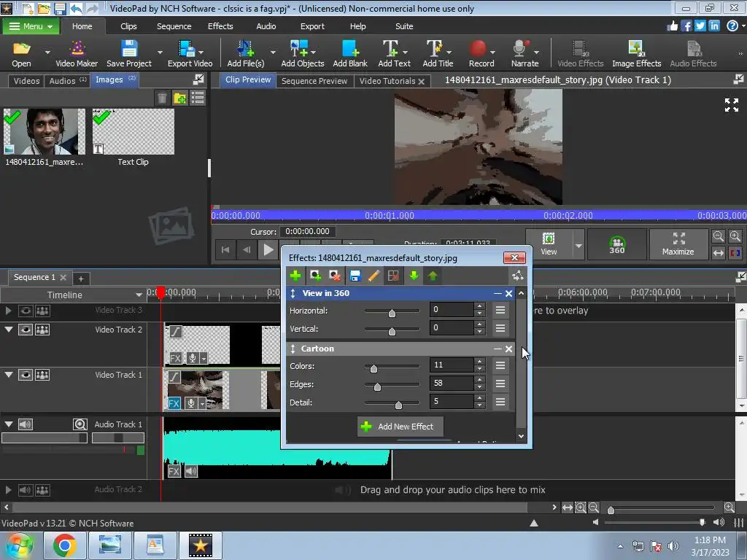Image resolution: width=747 pixels, height=560 pixels.
Task: Remove the Cartoon effect with its X
Action: (x=508, y=349)
